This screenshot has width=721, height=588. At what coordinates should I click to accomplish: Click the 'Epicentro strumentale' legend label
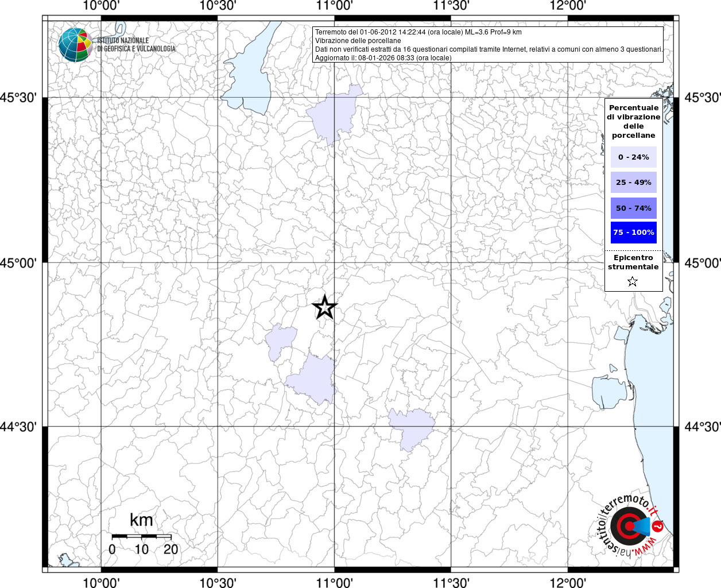(633, 262)
